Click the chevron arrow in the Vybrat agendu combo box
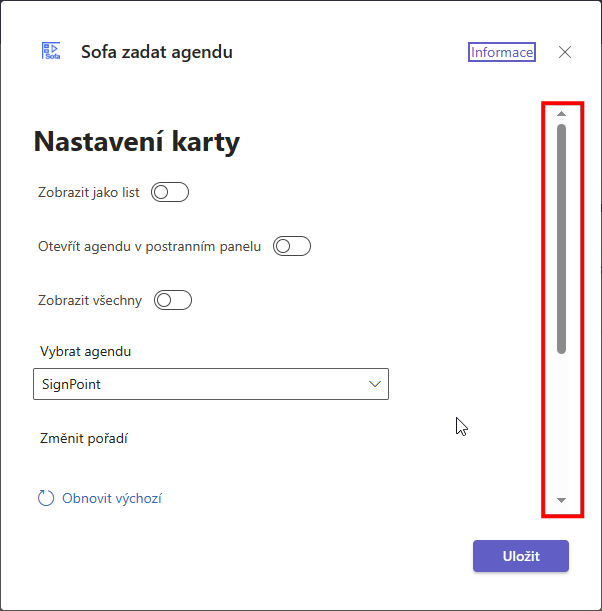This screenshot has height=611, width=602. click(375, 384)
